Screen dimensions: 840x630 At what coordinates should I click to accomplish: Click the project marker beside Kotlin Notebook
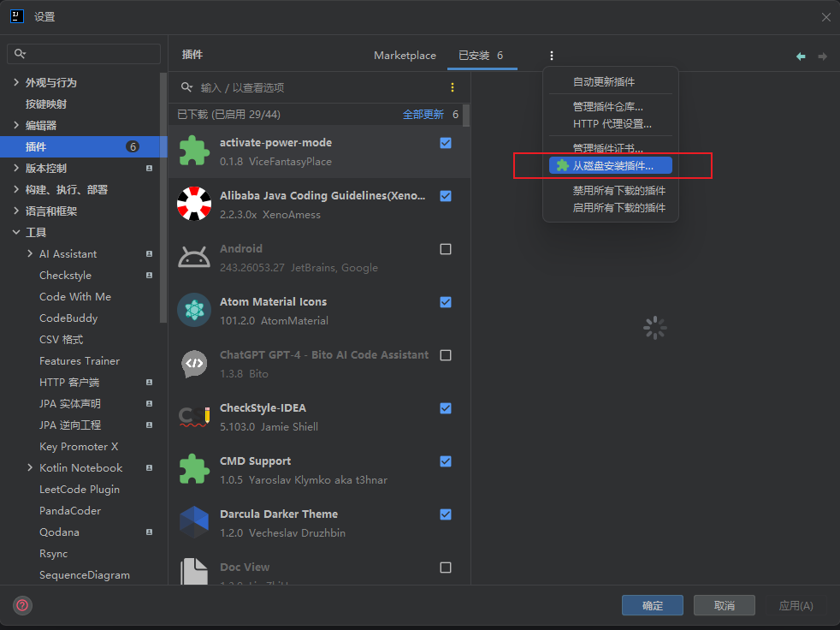click(x=150, y=467)
